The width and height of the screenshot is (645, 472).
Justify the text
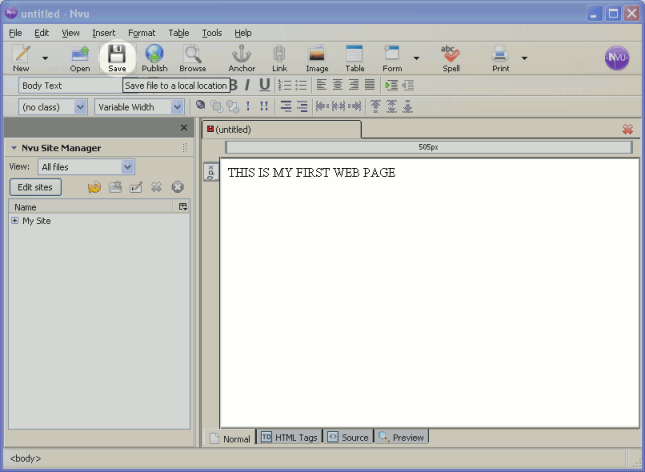pyautogui.click(x=370, y=85)
